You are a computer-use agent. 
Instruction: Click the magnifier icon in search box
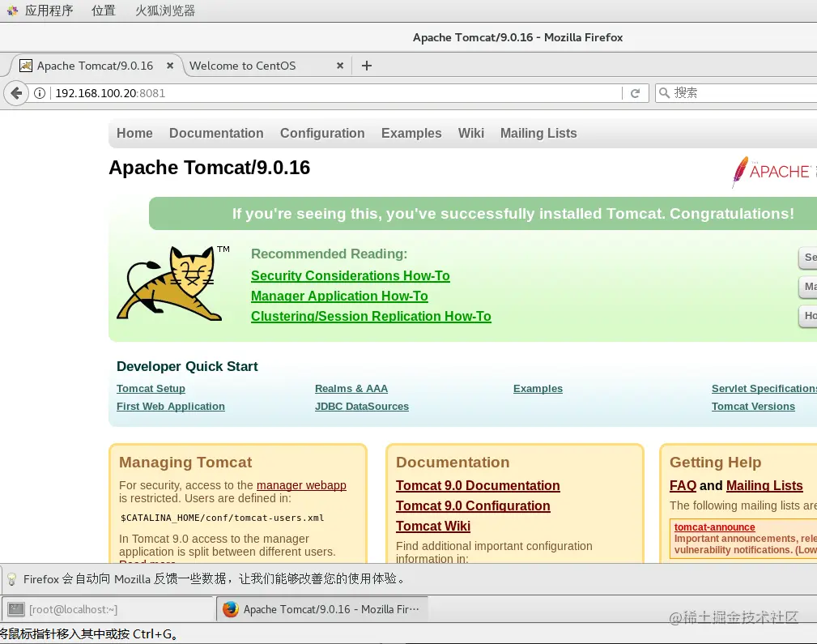tap(664, 93)
